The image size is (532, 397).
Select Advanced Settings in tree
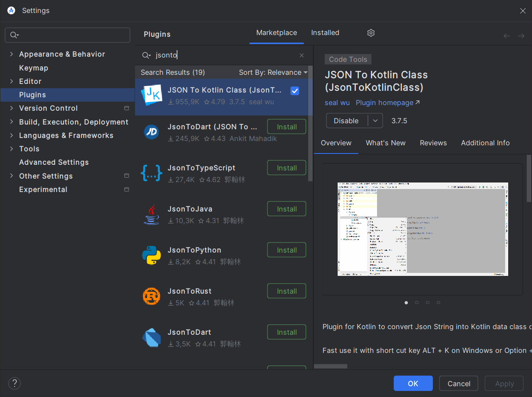[54, 162]
